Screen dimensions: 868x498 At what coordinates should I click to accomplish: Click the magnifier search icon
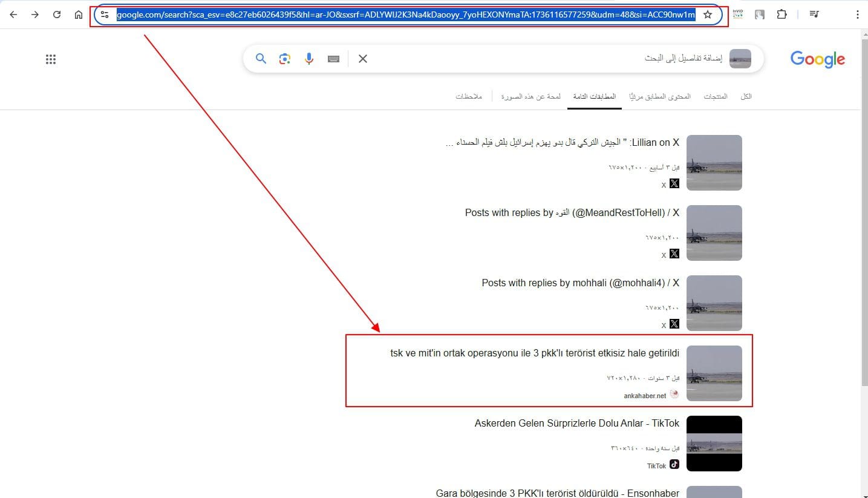[x=261, y=59]
